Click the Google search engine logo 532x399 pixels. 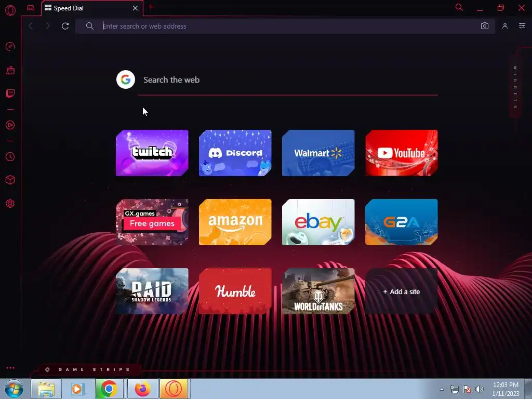click(x=126, y=79)
